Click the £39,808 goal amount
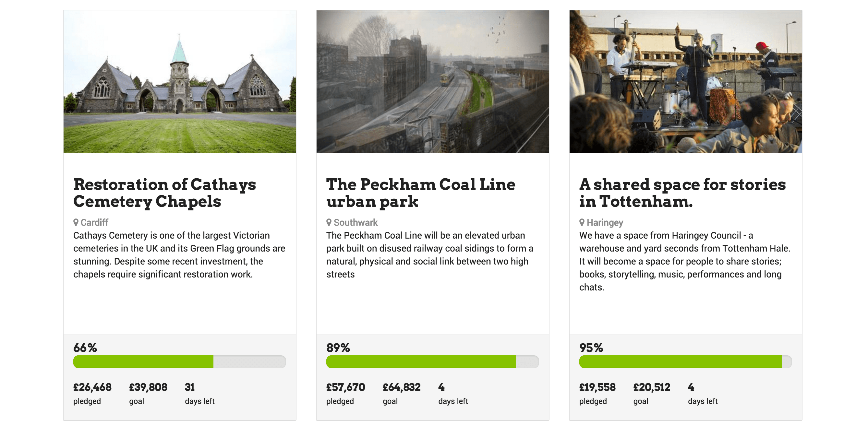The height and width of the screenshot is (448, 868). pos(148,387)
